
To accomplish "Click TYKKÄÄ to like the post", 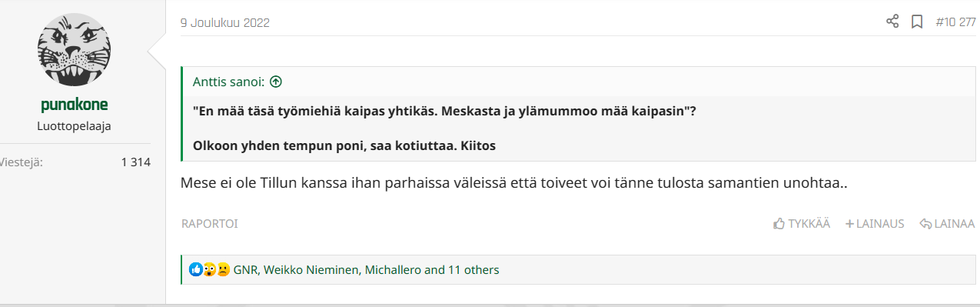I will pos(802,224).
